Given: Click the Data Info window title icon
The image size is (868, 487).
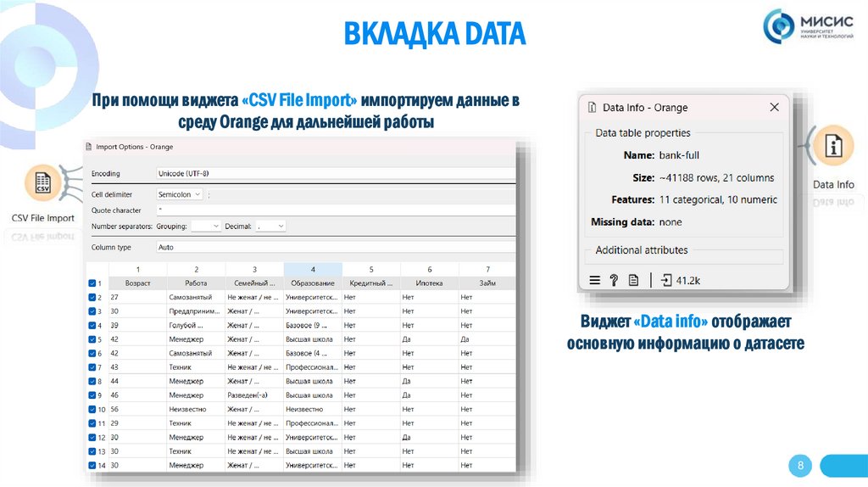Looking at the screenshot, I should click(593, 108).
